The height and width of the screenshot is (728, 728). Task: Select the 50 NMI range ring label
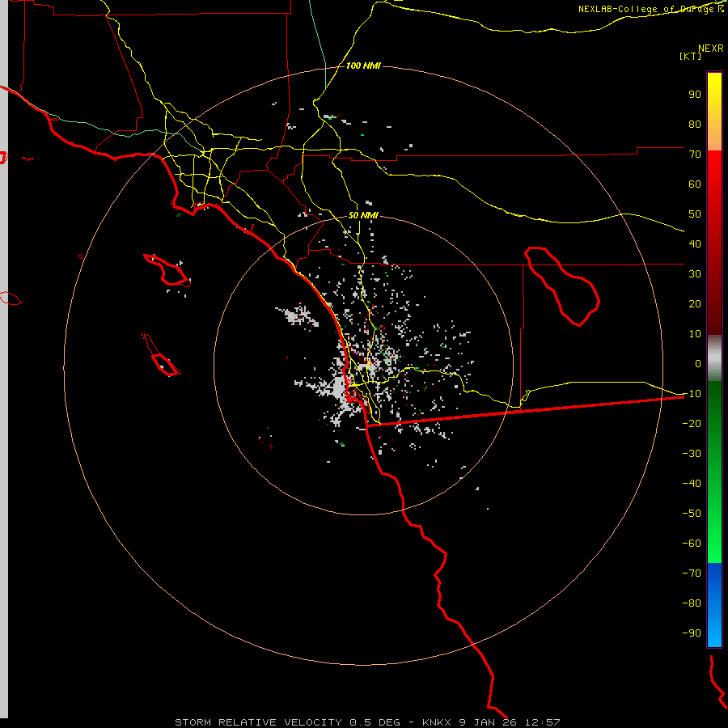[x=363, y=215]
